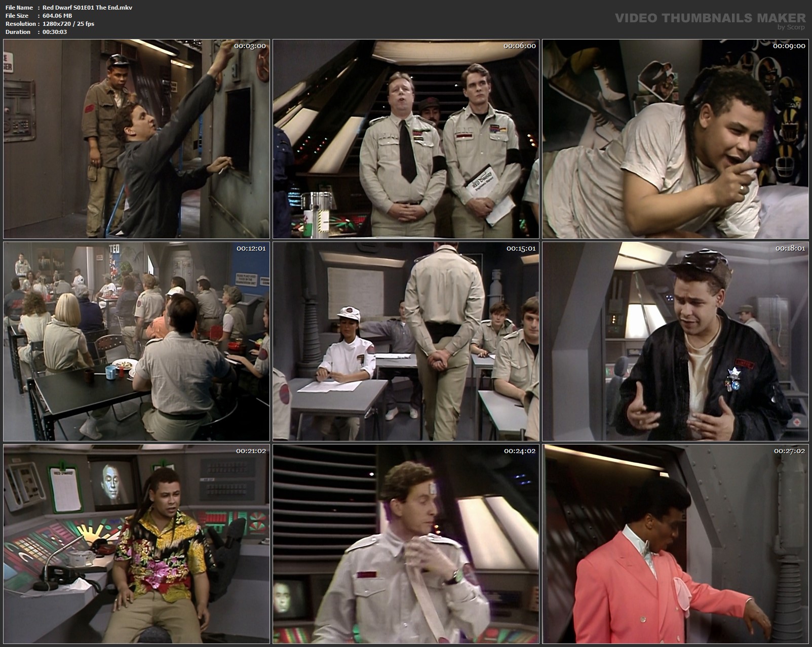Open the bunk scene thumbnail at 00:09:00
812x647 pixels.
676,139
